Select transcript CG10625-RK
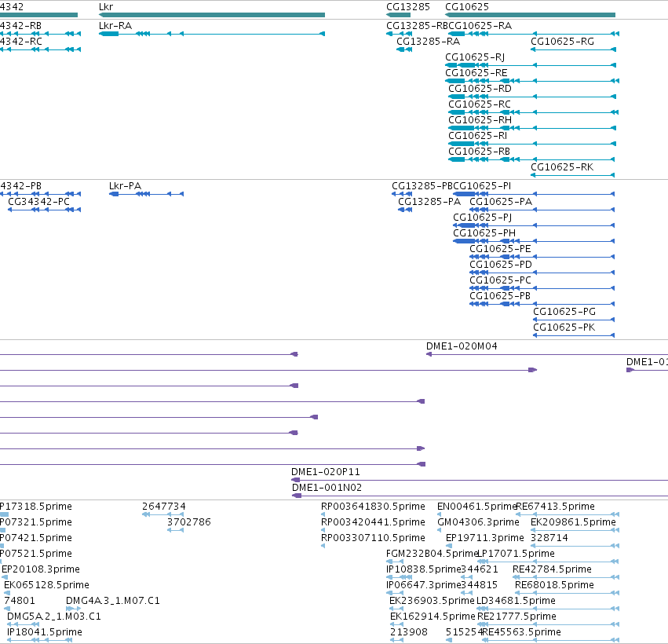The image size is (668, 644). coord(572,175)
